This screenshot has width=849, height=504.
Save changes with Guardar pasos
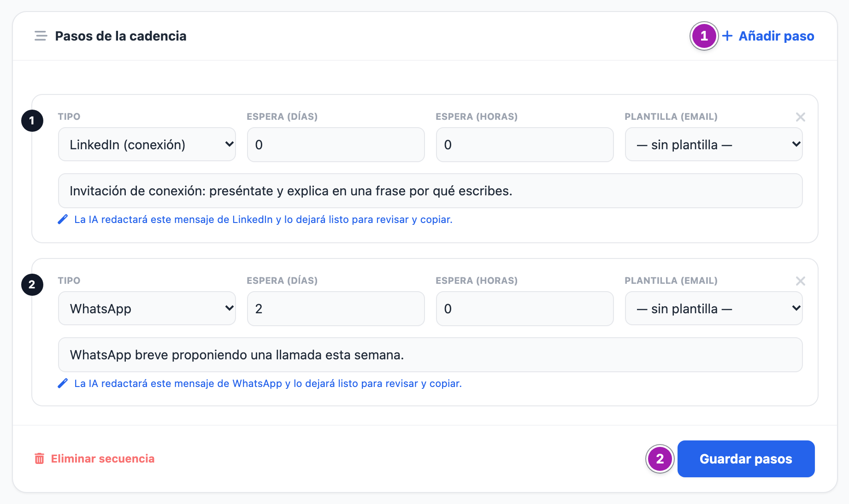coord(746,459)
